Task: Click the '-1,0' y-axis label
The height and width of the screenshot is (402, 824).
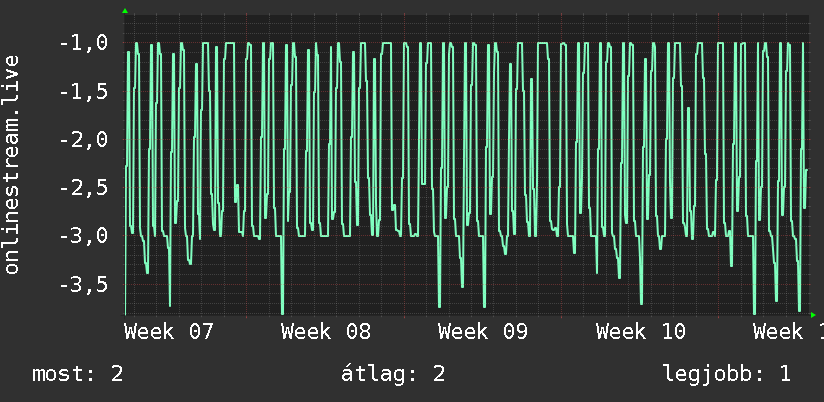Action: 84,43
